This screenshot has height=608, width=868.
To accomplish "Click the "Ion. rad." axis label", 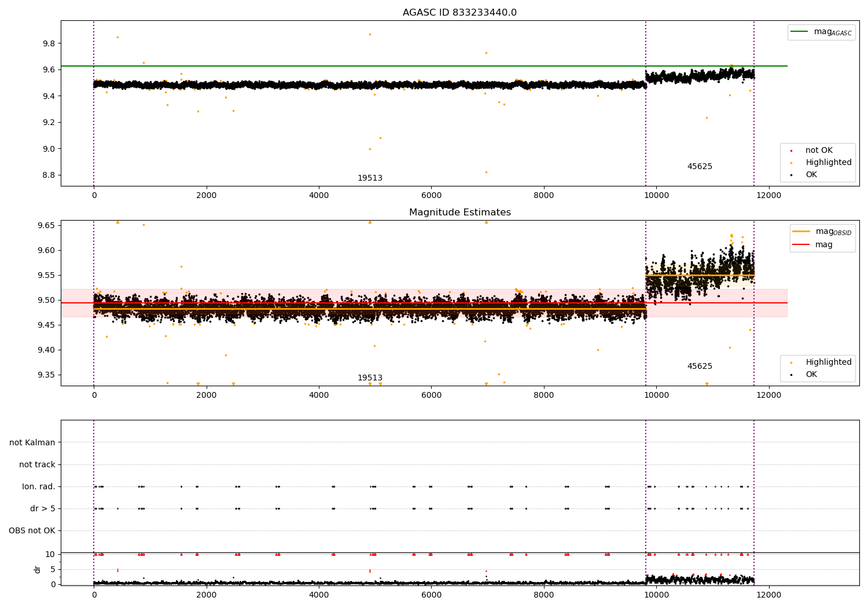I will click(39, 487).
